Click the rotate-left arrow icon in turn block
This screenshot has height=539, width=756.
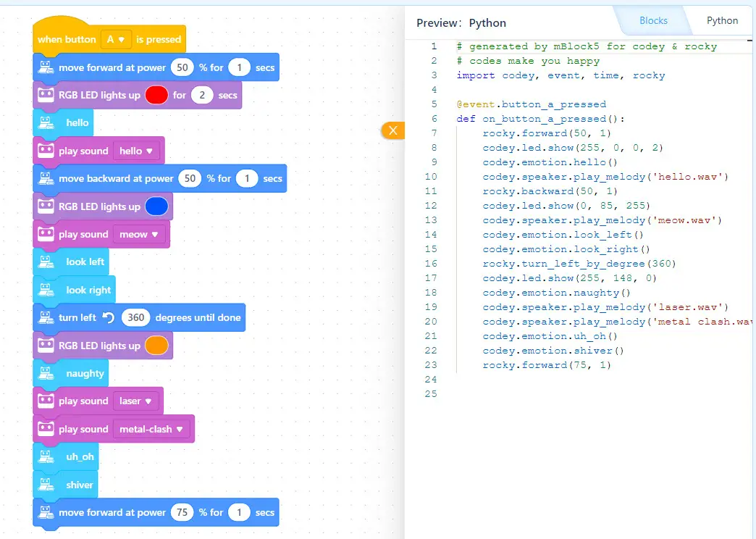[x=109, y=318]
